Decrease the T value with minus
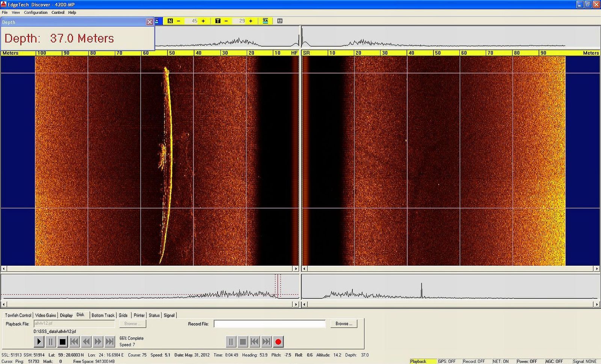Viewport: 601px width, 364px height. click(x=226, y=21)
